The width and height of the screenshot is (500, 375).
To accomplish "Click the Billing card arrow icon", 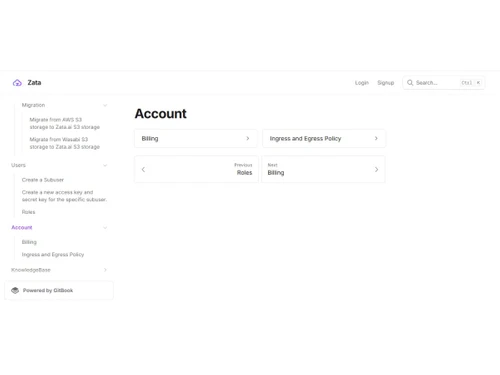I will pos(248,138).
